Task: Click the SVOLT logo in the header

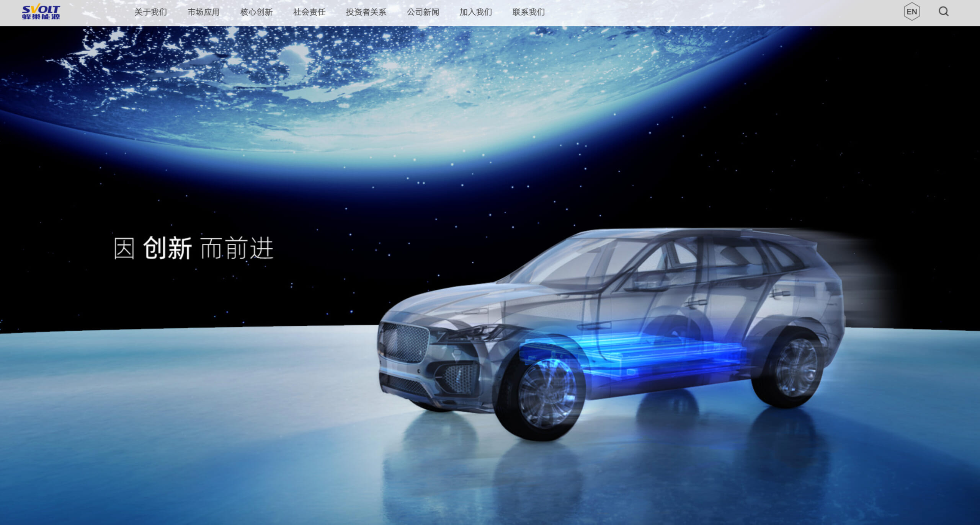Action: tap(41, 12)
